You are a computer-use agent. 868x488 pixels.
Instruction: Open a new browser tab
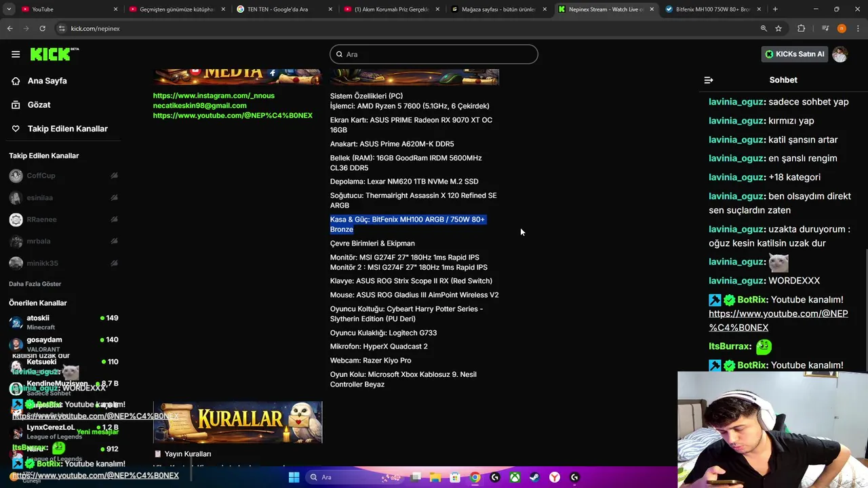point(775,9)
